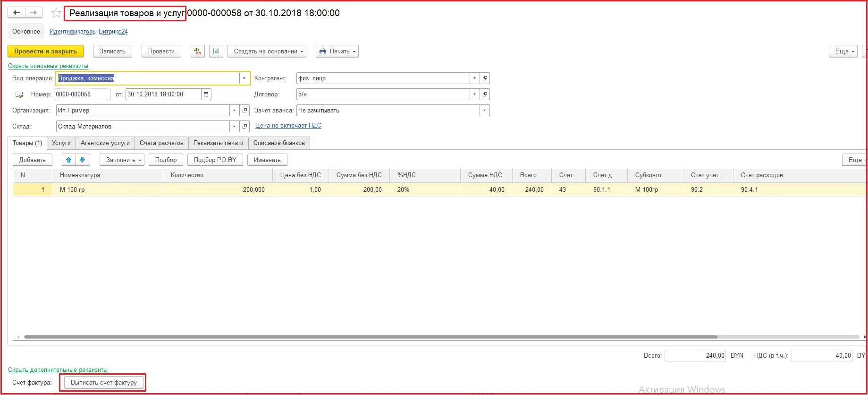Select the 90.1.1 income account cell
868x395 pixels.
tap(607, 189)
